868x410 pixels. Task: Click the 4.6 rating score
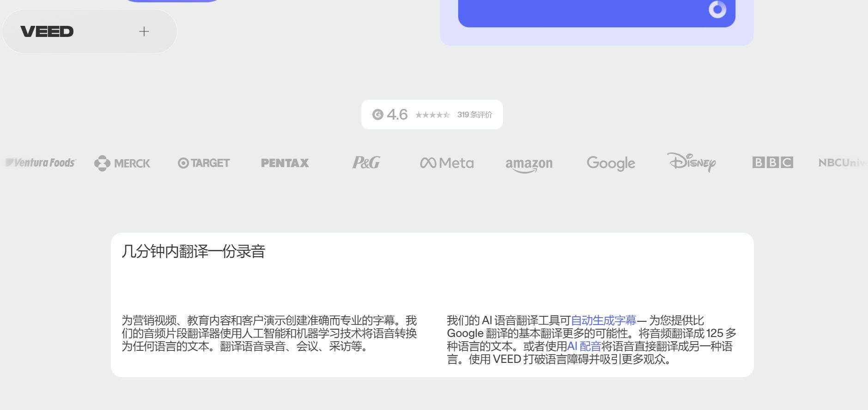397,115
